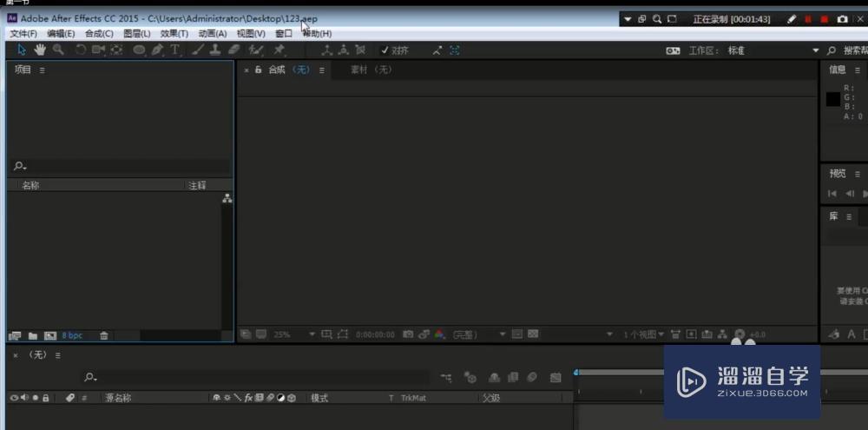
Task: Click the viewer current time 0:00:00:00
Action: (375, 334)
